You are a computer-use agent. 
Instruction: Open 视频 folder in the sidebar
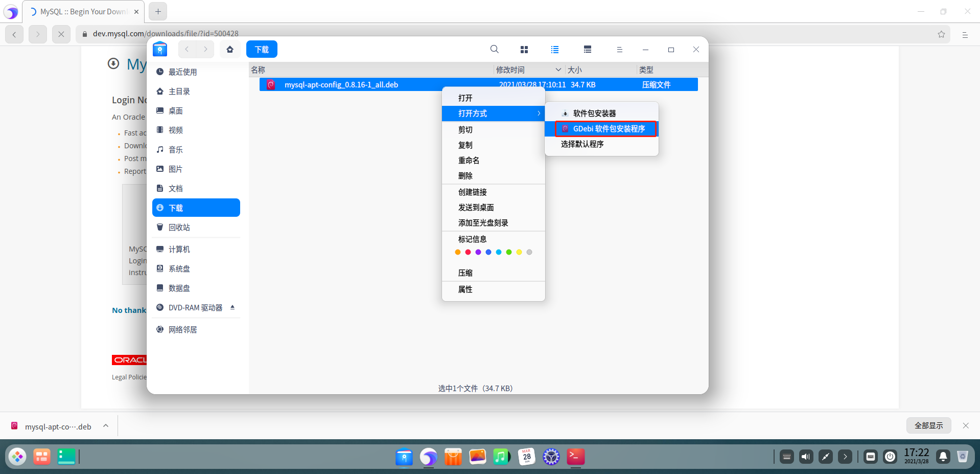point(196,130)
